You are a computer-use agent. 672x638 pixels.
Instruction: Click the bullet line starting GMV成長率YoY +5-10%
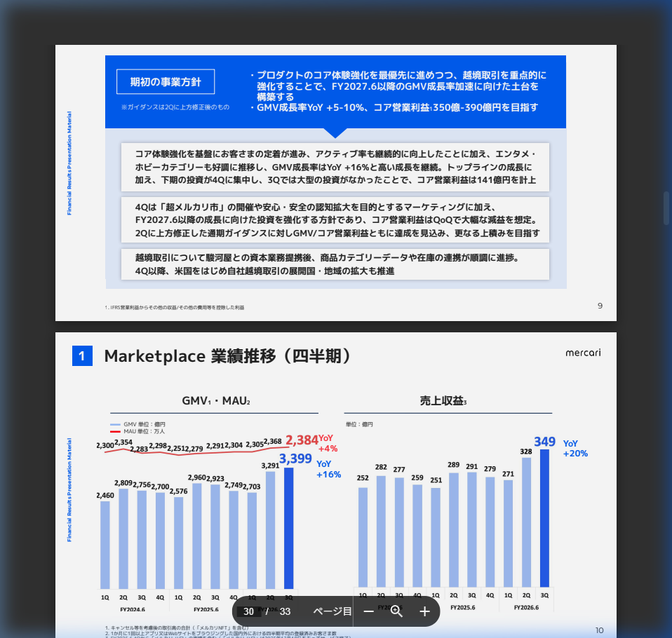[394, 107]
